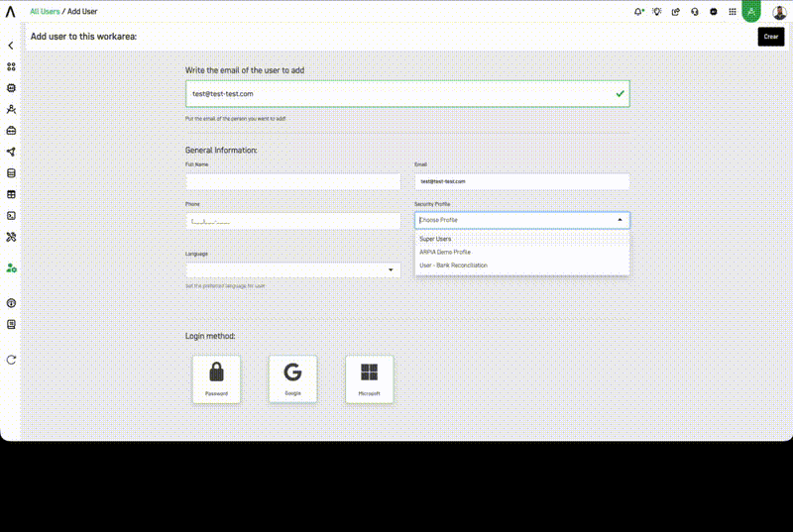793x532 pixels.
Task: Collapse the Security Profile dropdown
Action: click(x=621, y=220)
